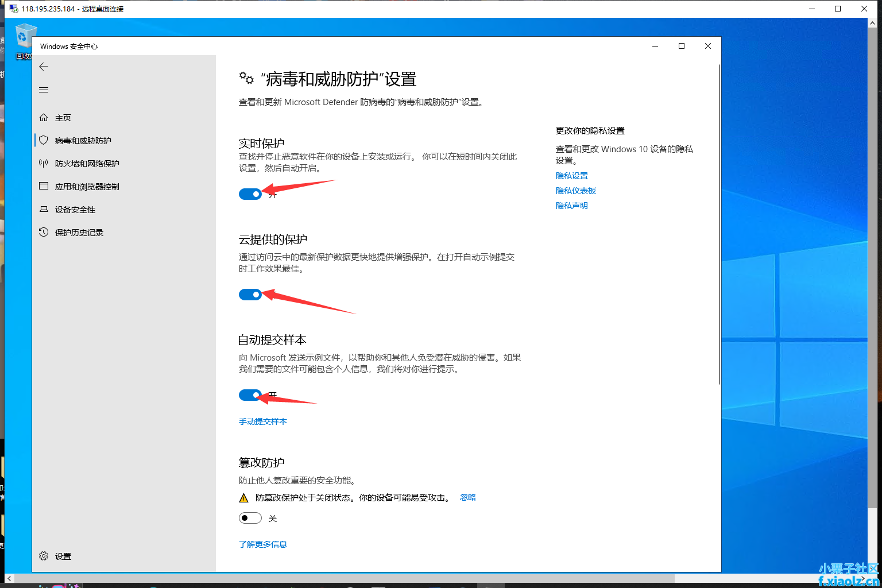Screen dimensions: 882x588
Task: Open the 隐私设置 link
Action: [x=571, y=176]
